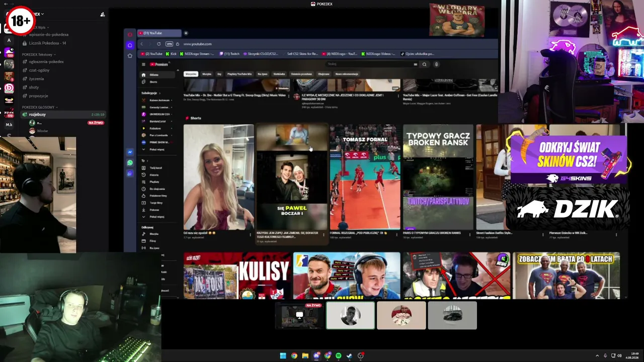Open the Skrzynki CS:GO/CS2 bookmark
The width and height of the screenshot is (644, 362).
tap(261, 54)
